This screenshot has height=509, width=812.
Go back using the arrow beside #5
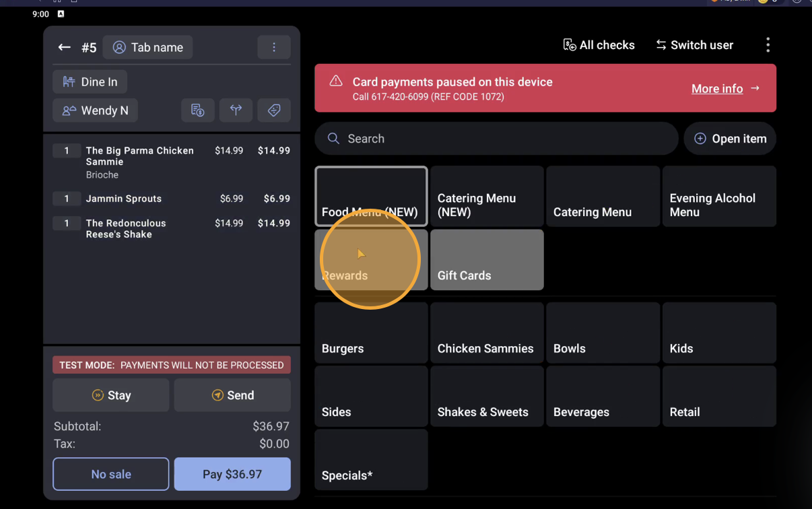click(64, 47)
